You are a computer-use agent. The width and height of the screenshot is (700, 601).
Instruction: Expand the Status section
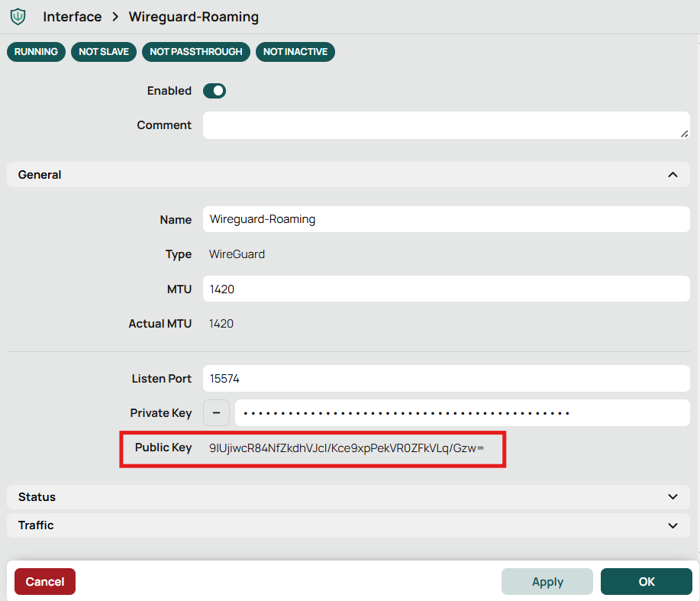click(x=348, y=497)
